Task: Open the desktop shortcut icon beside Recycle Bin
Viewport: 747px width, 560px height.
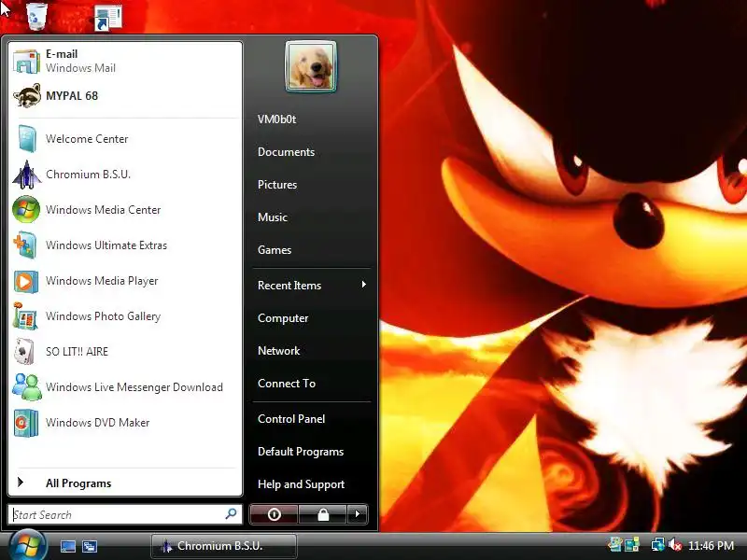Action: (x=108, y=18)
